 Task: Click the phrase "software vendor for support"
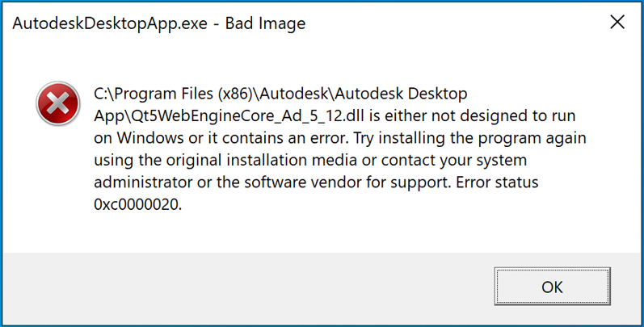(x=352, y=182)
